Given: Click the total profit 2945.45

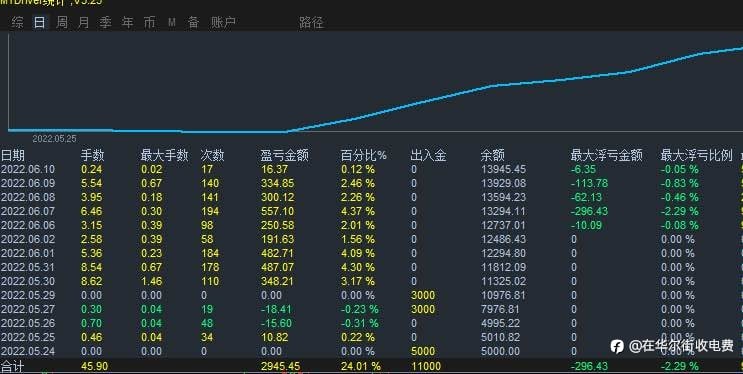Looking at the screenshot, I should click(281, 366).
